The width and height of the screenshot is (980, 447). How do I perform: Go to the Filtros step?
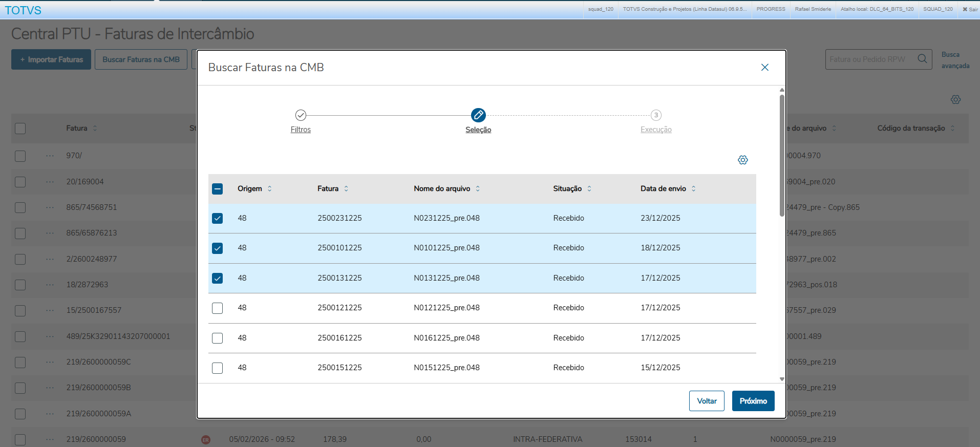pyautogui.click(x=301, y=130)
